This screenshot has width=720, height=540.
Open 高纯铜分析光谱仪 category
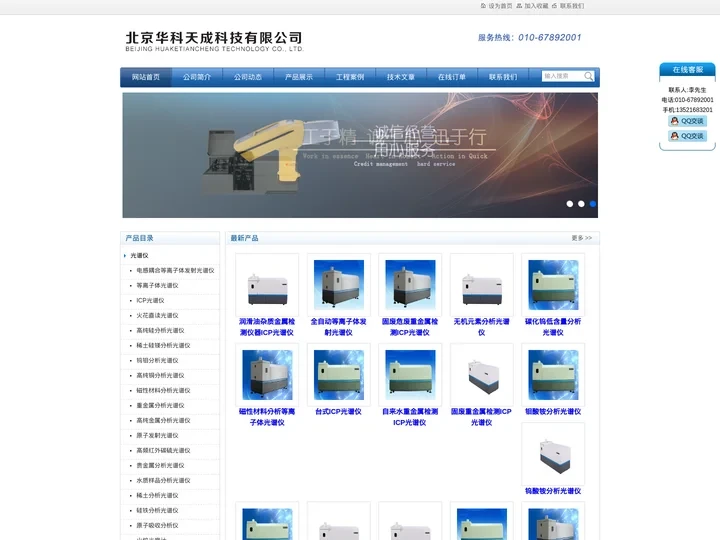(x=160, y=376)
